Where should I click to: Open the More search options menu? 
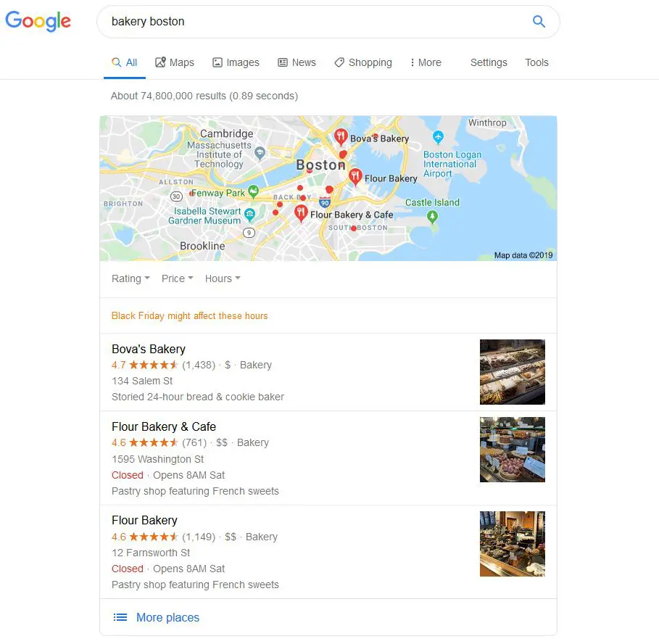426,62
